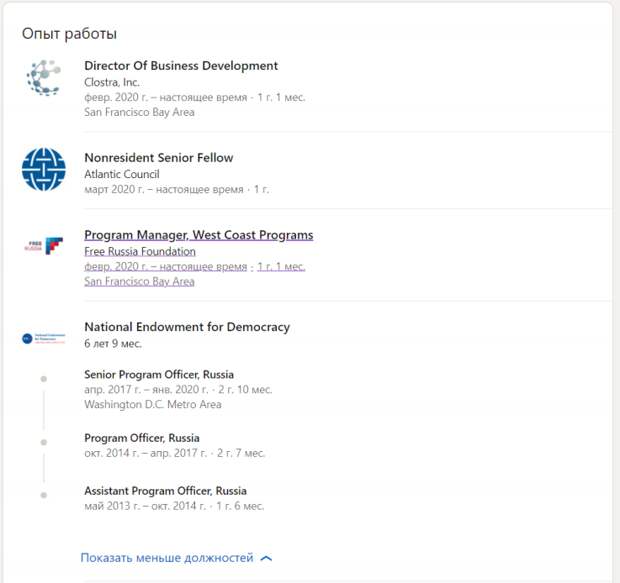Open the Atlantic Council globe logo

(x=43, y=169)
